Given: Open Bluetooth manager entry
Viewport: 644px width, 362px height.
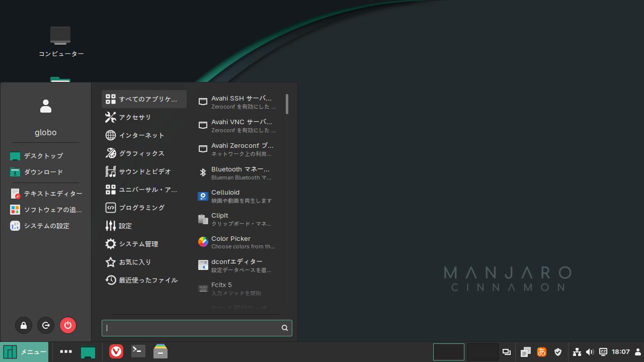Looking at the screenshot, I should [236, 173].
